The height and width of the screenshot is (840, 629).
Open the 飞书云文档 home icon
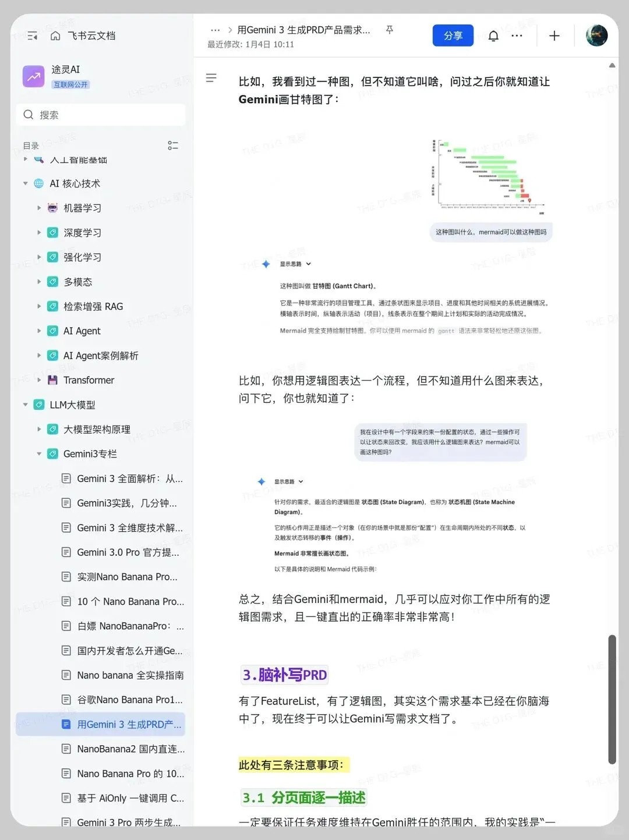click(55, 36)
